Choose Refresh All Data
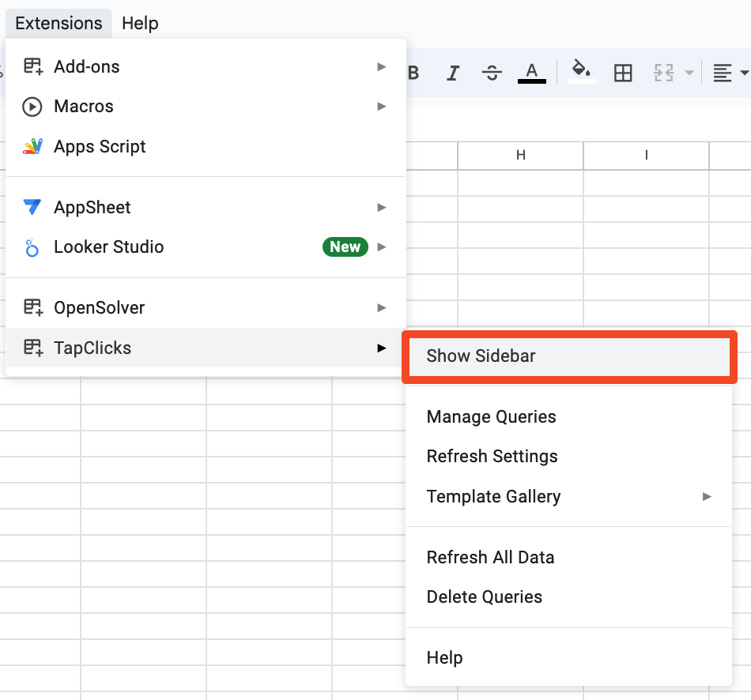Screen dimensions: 751x700 [569, 557]
